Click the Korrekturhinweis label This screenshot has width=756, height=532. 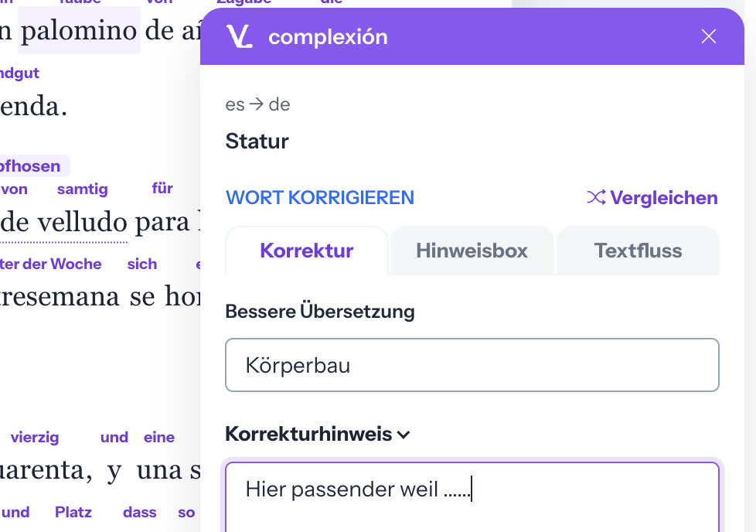[308, 434]
